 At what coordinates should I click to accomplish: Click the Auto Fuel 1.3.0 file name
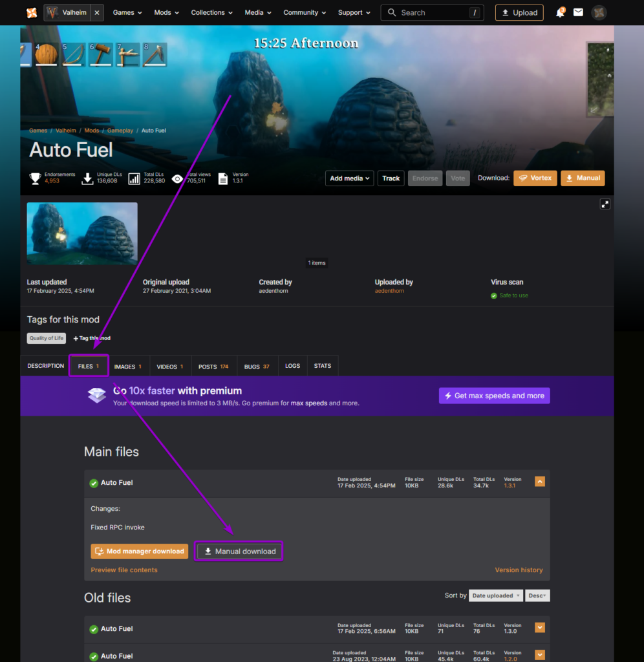point(116,628)
